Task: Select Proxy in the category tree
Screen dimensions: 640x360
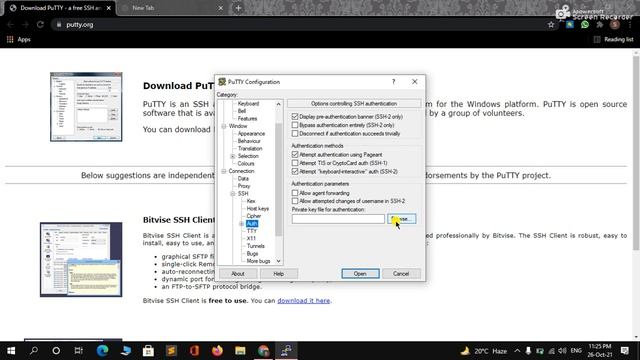Action: [x=244, y=186]
